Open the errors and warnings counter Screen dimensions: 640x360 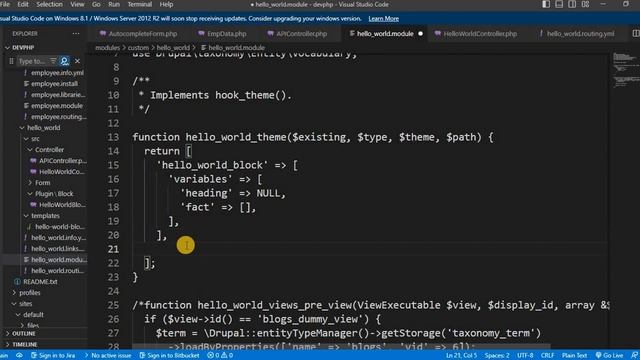click(220, 356)
